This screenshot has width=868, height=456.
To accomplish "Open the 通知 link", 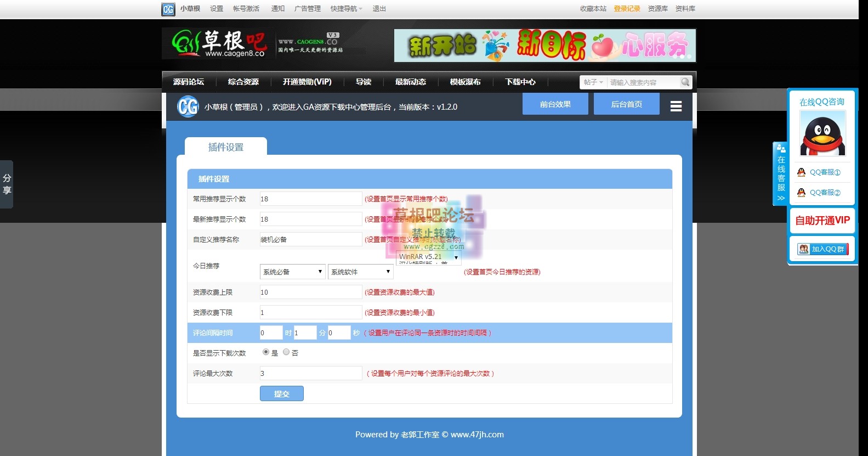I will (x=278, y=9).
